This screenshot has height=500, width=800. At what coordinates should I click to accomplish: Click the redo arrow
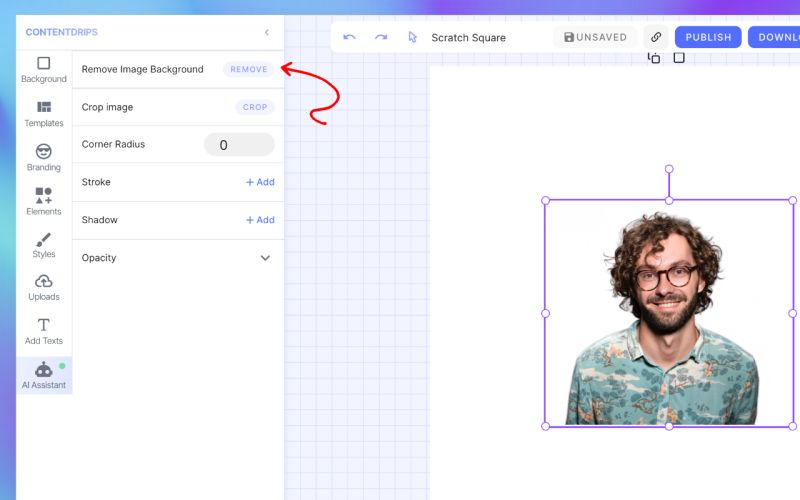(381, 37)
